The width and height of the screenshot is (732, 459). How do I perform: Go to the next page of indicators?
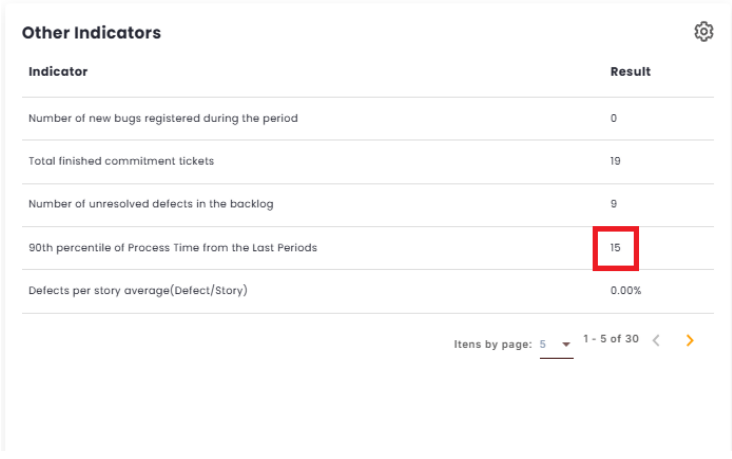[689, 341]
